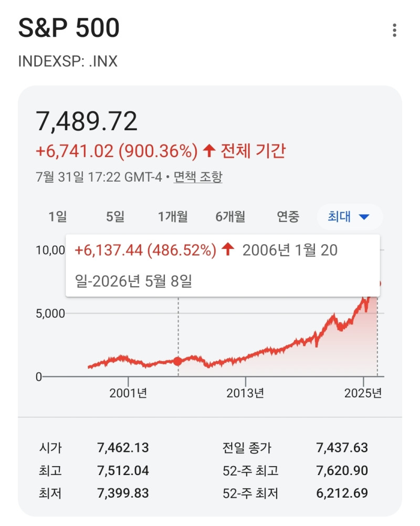The height and width of the screenshot is (526, 420).
Task: Click the S&P 500 title heading
Action: tap(69, 28)
